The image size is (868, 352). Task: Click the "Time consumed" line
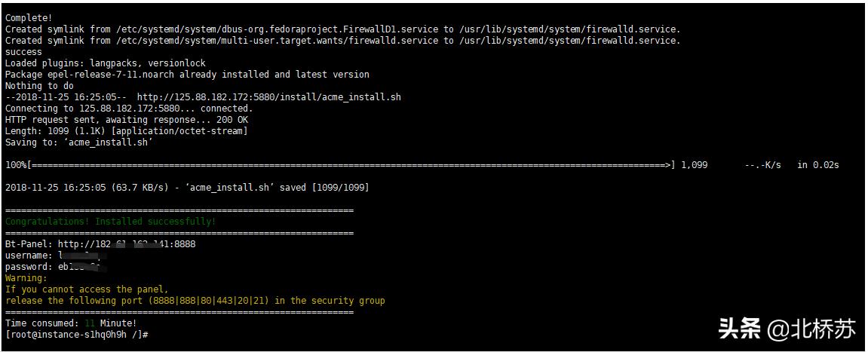click(x=71, y=323)
